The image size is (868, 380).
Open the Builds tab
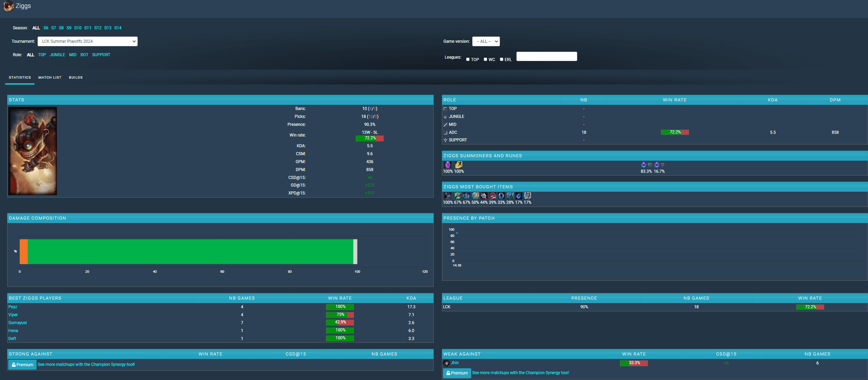click(76, 78)
